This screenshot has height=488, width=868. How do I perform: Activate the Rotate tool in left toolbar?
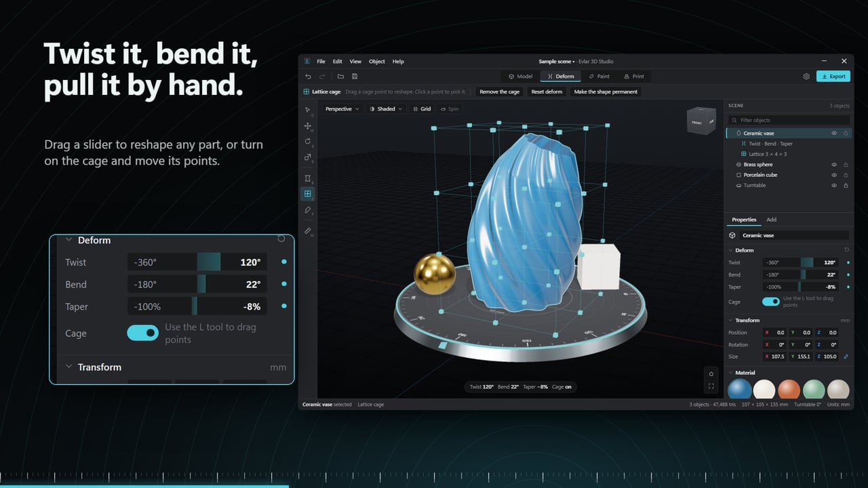(x=308, y=142)
